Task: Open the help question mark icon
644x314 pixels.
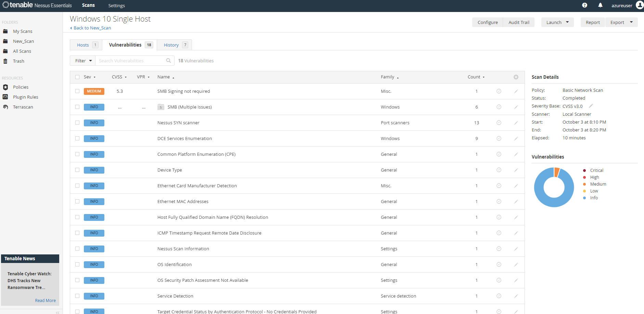Action: click(584, 5)
